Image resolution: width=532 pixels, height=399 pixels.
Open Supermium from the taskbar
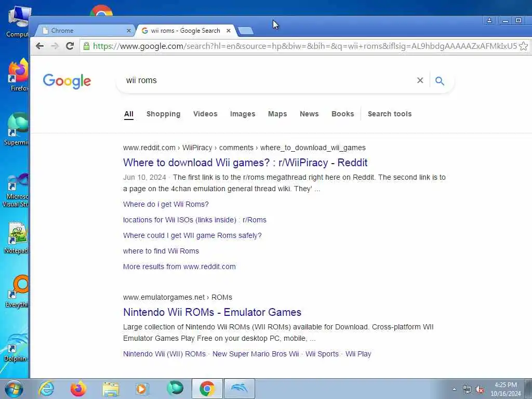[x=175, y=389]
